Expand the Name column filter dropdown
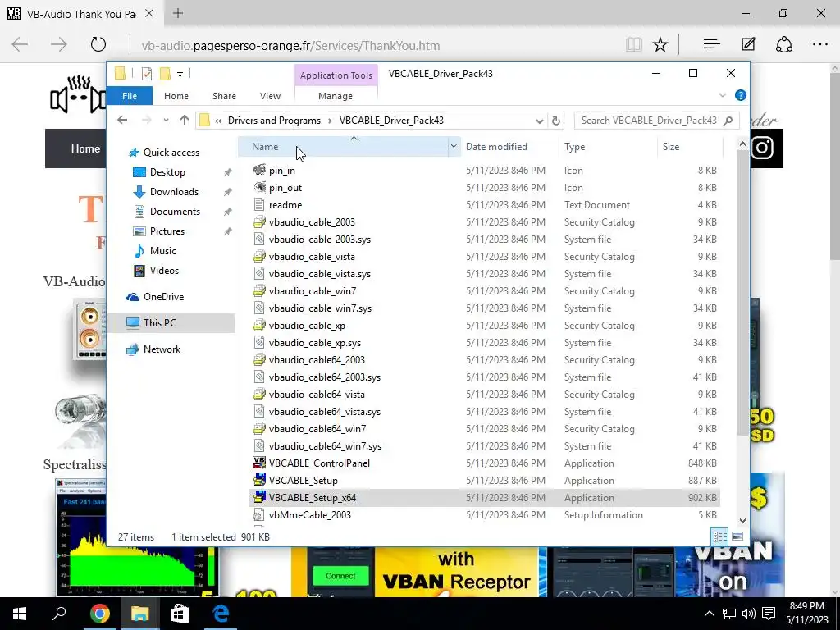This screenshot has height=630, width=840. tap(453, 146)
